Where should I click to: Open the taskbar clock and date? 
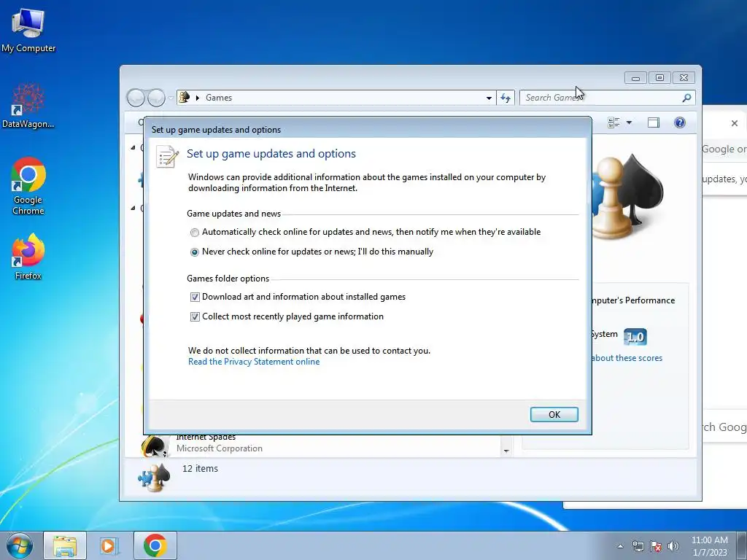pos(709,546)
